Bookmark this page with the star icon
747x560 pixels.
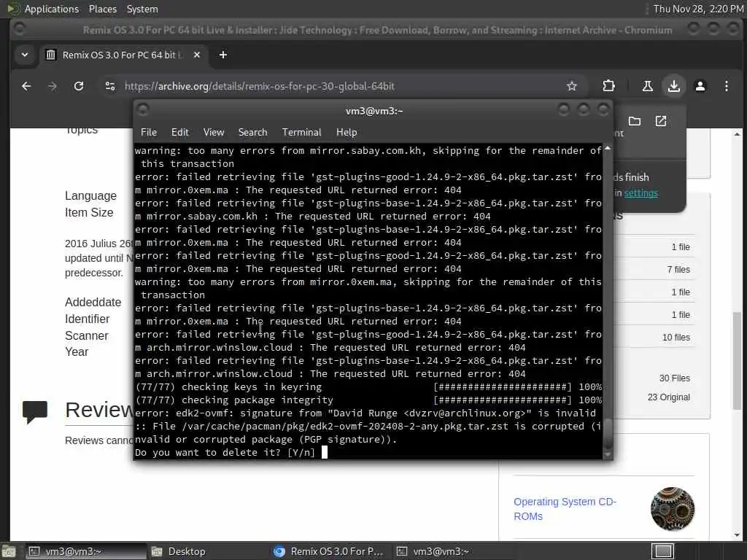point(572,86)
